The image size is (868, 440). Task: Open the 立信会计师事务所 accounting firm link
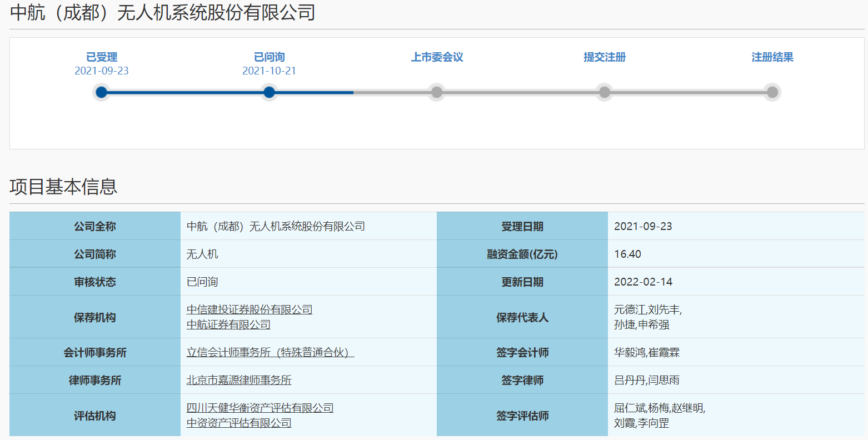pyautogui.click(x=270, y=353)
